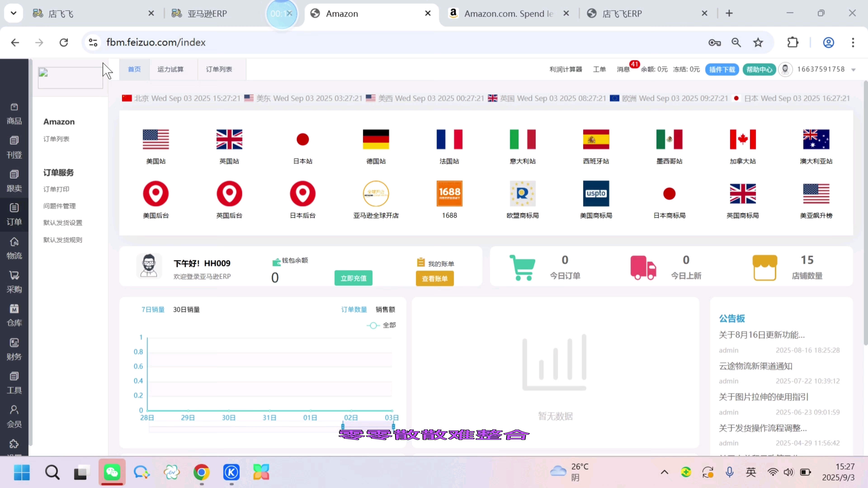Click the 立即充值 button

pyautogui.click(x=354, y=278)
